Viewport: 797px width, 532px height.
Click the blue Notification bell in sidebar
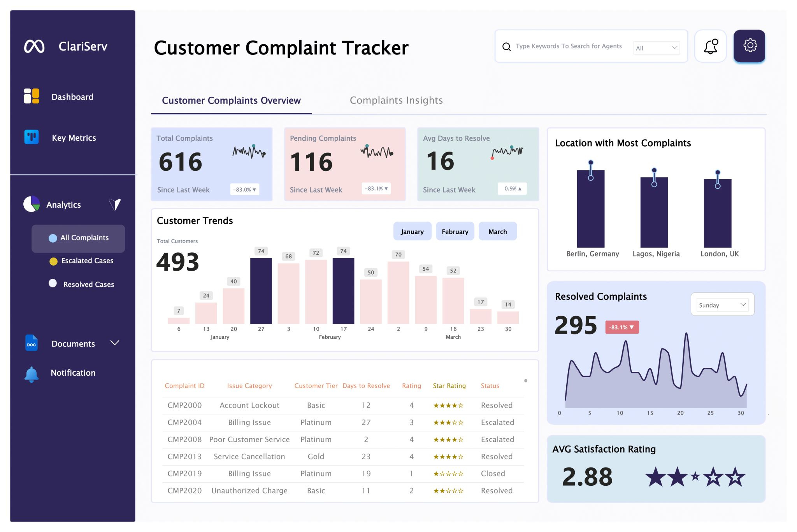click(x=32, y=374)
